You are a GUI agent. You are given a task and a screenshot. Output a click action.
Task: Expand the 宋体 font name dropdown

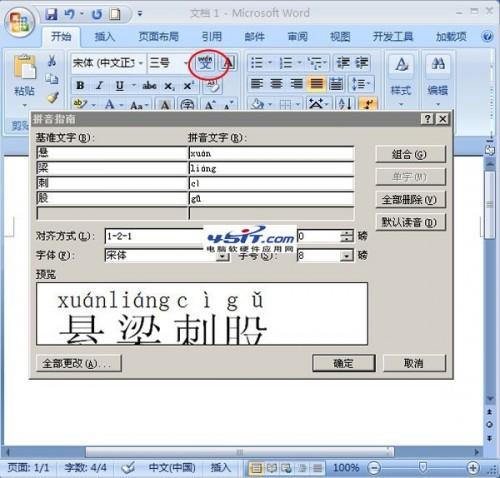[x=141, y=63]
